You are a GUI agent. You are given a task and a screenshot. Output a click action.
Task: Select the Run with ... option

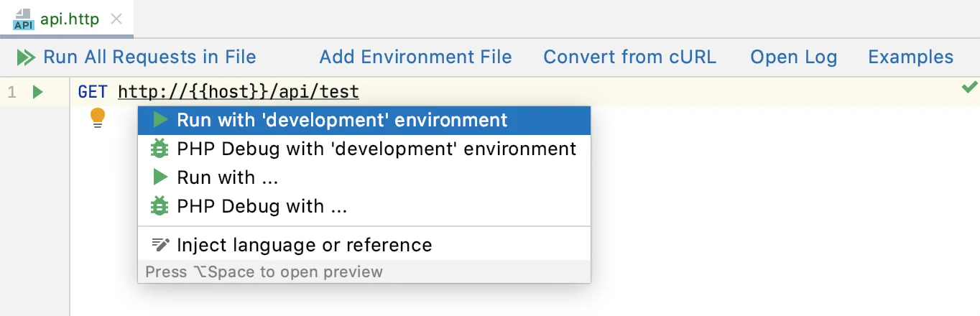(227, 178)
